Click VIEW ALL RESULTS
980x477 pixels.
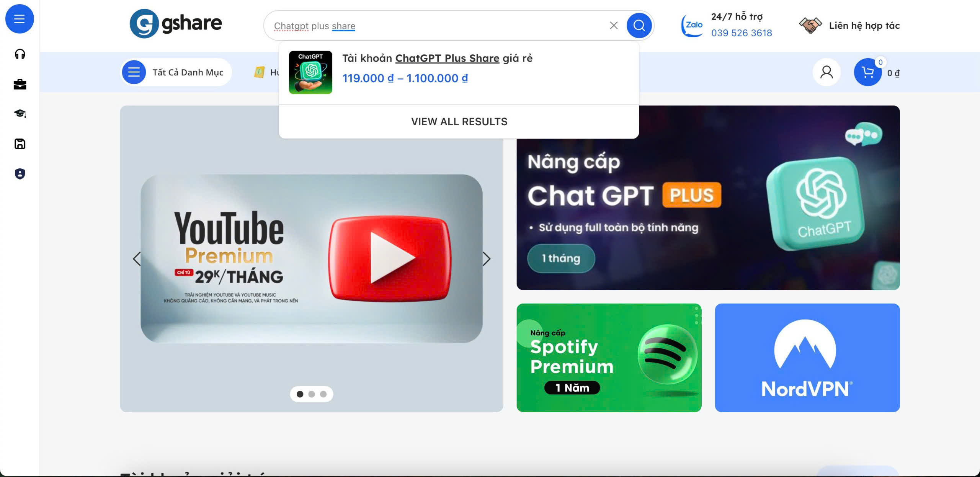(x=459, y=122)
